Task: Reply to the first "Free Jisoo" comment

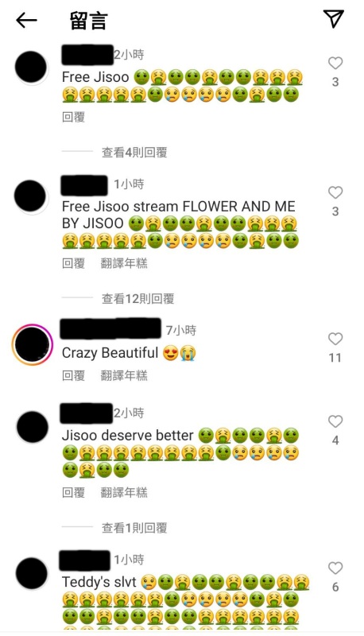Action: [x=73, y=117]
